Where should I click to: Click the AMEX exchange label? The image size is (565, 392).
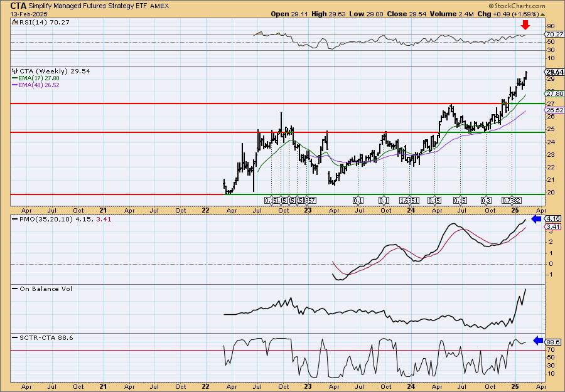point(159,6)
